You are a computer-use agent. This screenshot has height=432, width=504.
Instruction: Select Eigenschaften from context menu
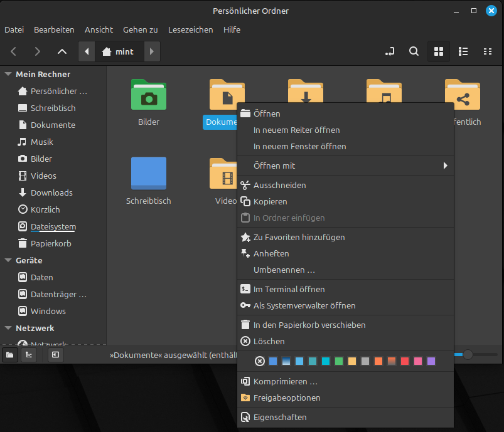click(280, 417)
